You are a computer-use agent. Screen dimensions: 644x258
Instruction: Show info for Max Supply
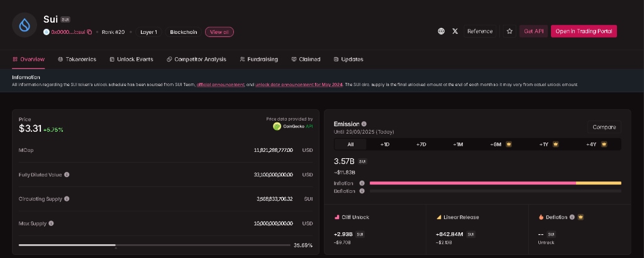click(x=52, y=223)
